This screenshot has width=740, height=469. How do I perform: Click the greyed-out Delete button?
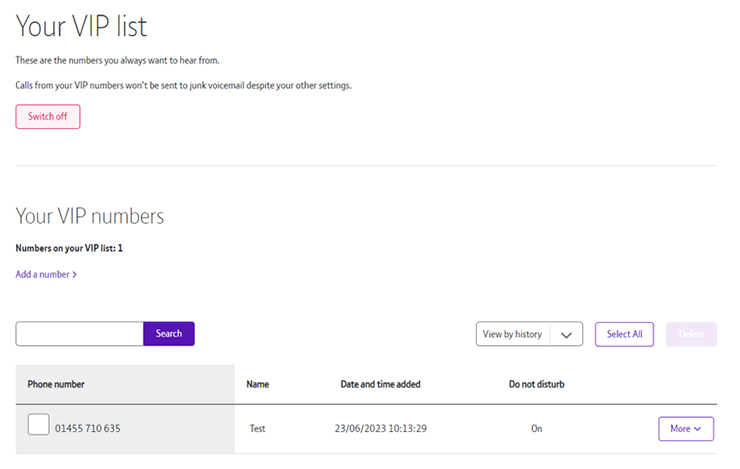pos(691,335)
